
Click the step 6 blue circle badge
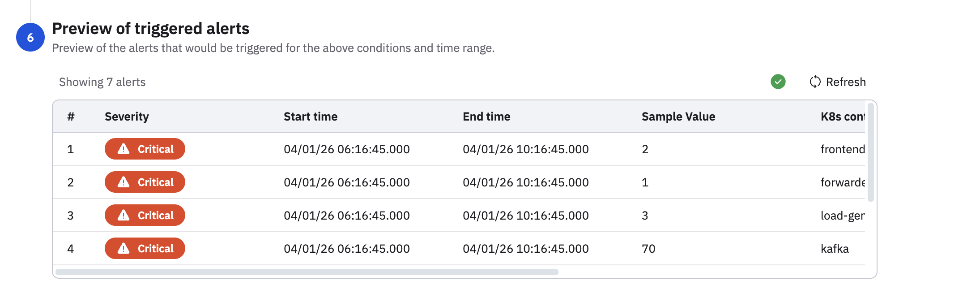30,37
